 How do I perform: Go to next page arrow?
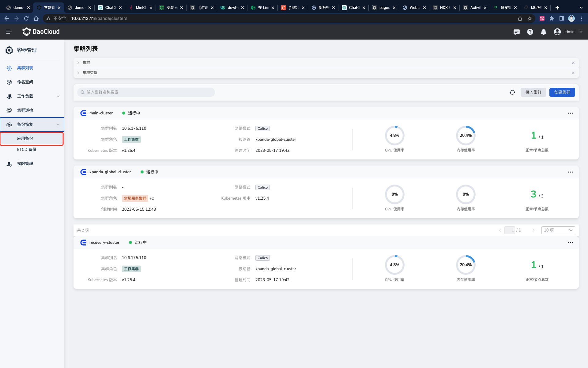(x=533, y=230)
